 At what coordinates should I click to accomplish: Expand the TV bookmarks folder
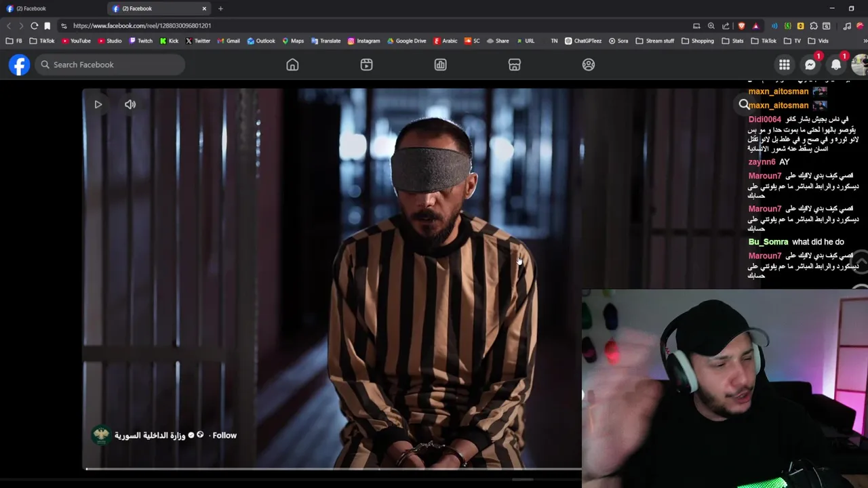[792, 41]
